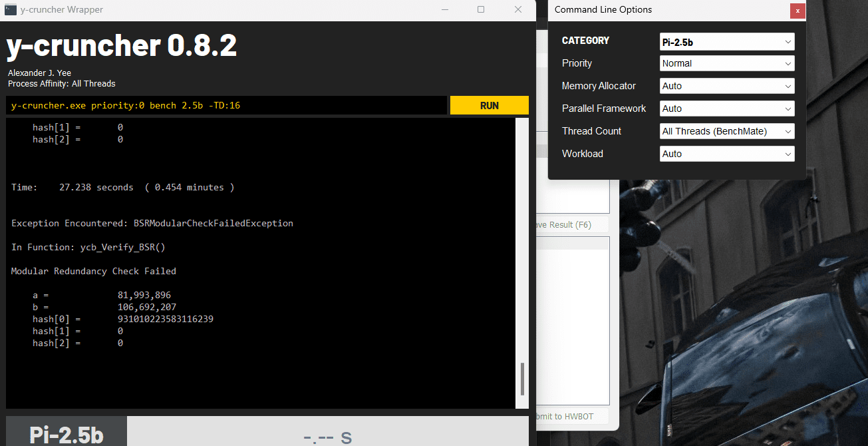Expand the Parallel Framework dropdown
The height and width of the screenshot is (446, 868).
point(727,109)
